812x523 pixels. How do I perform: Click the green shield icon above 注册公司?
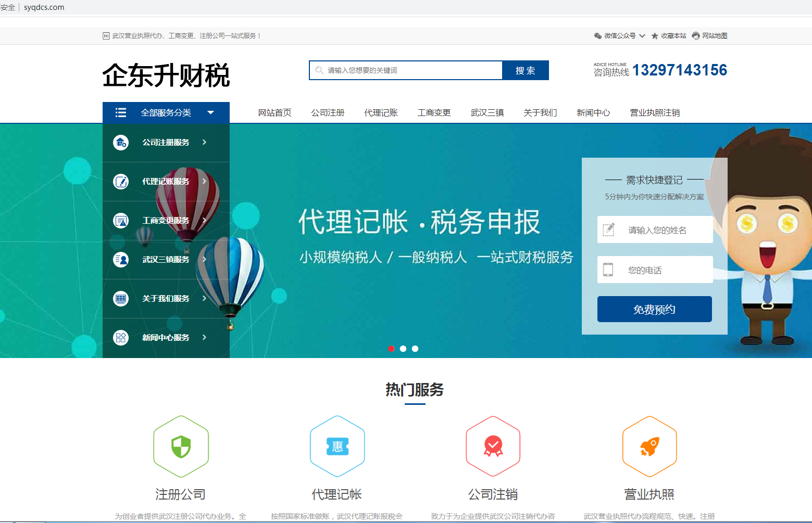pos(181,447)
